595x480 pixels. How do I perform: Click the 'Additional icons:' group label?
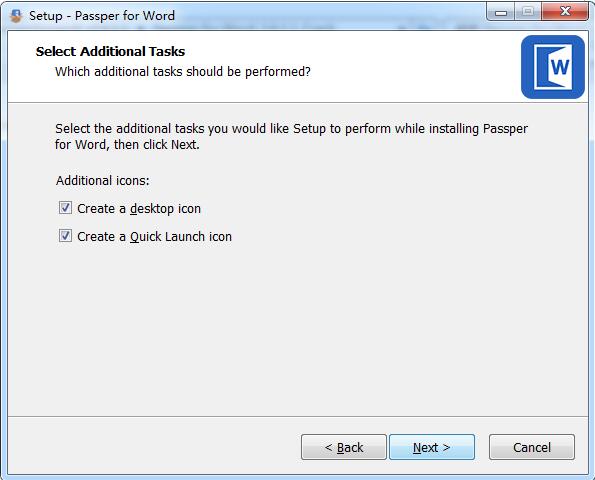(103, 181)
